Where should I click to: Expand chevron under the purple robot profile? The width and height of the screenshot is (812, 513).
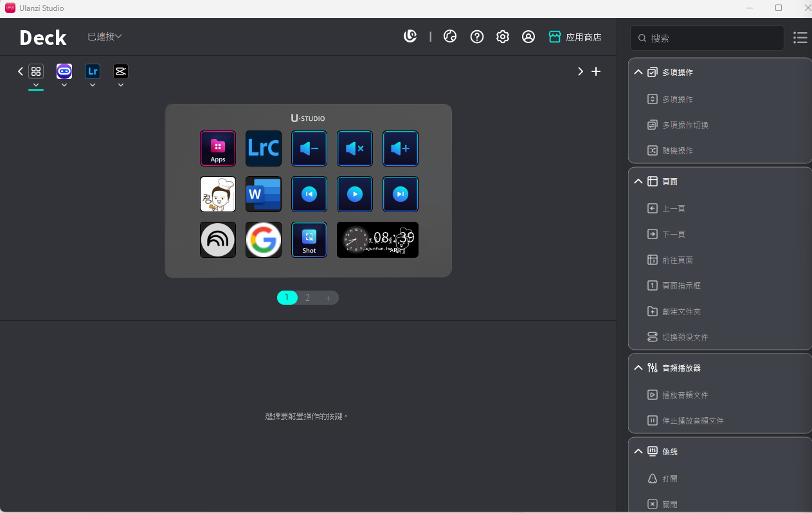(64, 85)
